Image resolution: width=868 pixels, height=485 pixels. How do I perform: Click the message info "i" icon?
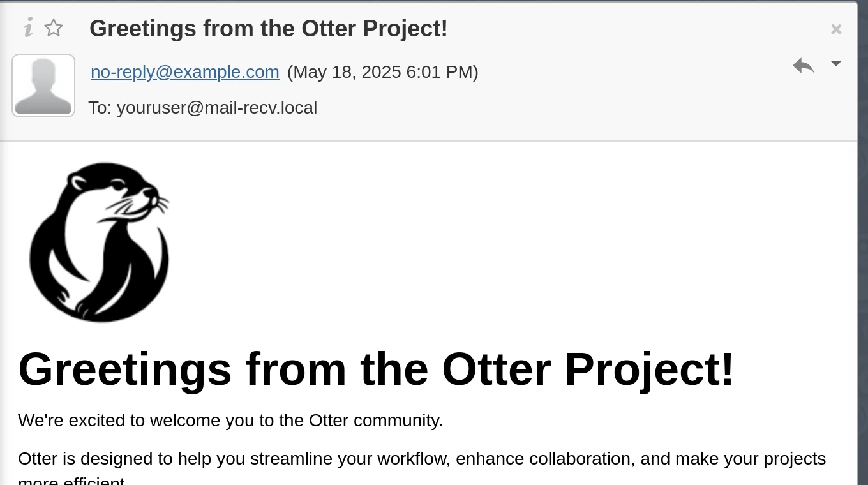click(x=28, y=28)
